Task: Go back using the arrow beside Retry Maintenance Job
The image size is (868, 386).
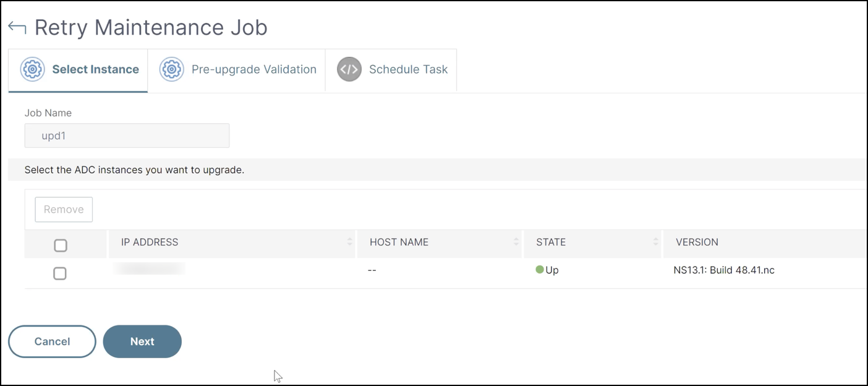Action: [17, 28]
